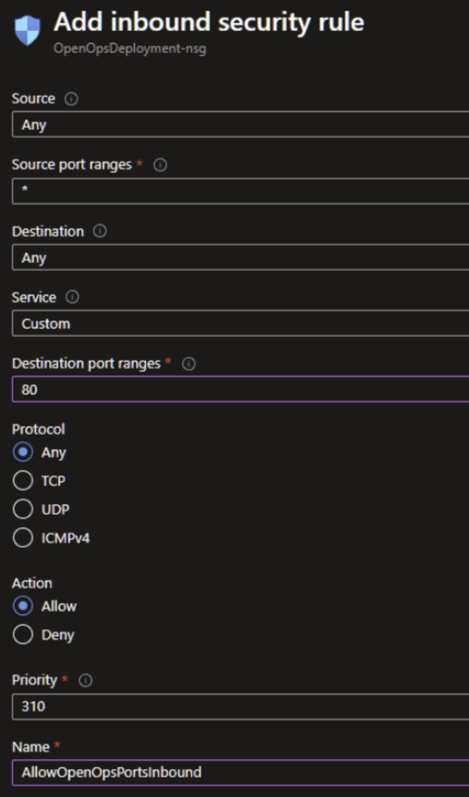
Task: Select the ICMPv4 protocol radio button
Action: (23, 538)
